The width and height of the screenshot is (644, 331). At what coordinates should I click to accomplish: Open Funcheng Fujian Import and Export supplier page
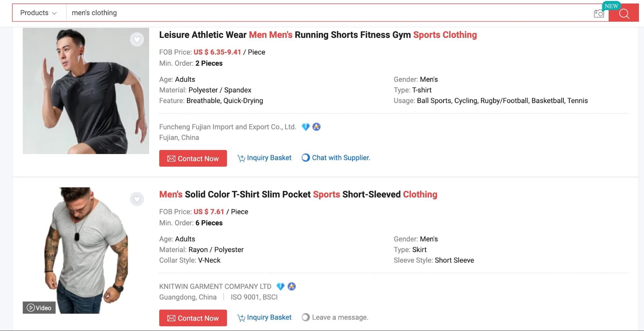pos(227,127)
